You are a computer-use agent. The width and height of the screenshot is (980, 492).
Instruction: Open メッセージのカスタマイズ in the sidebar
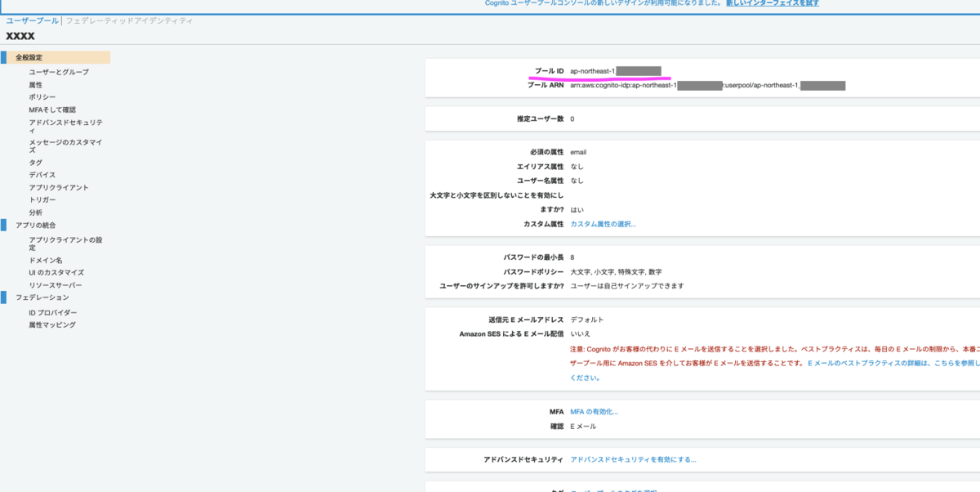tap(66, 146)
